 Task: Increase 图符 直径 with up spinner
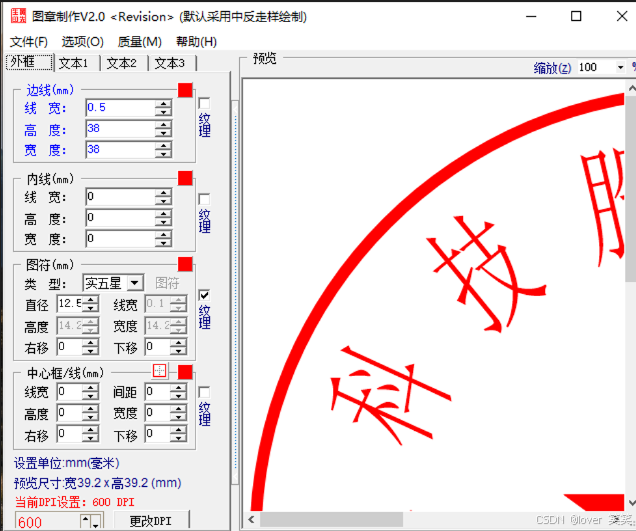click(90, 299)
